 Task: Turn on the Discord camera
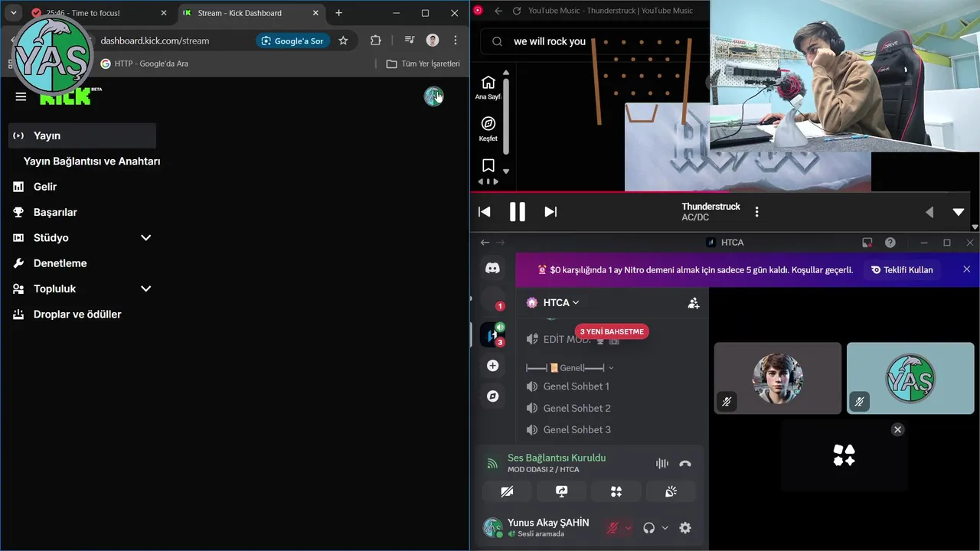(x=507, y=491)
